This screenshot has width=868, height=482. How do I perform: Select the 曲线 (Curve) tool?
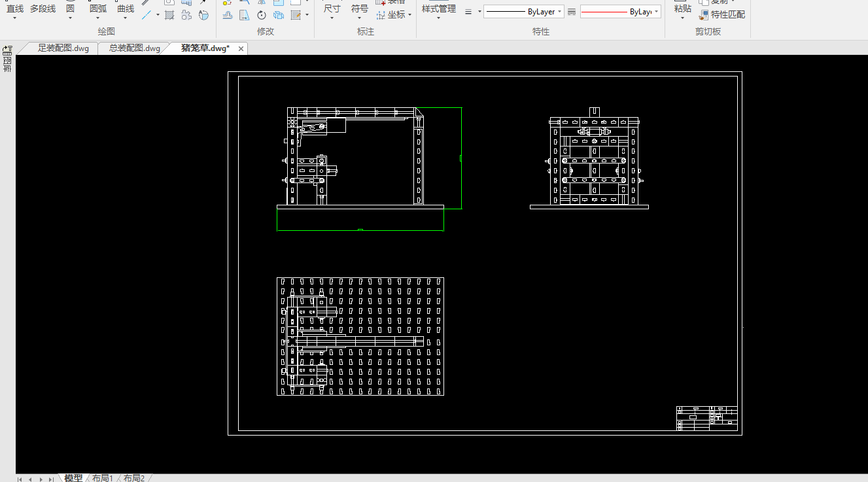click(x=126, y=9)
